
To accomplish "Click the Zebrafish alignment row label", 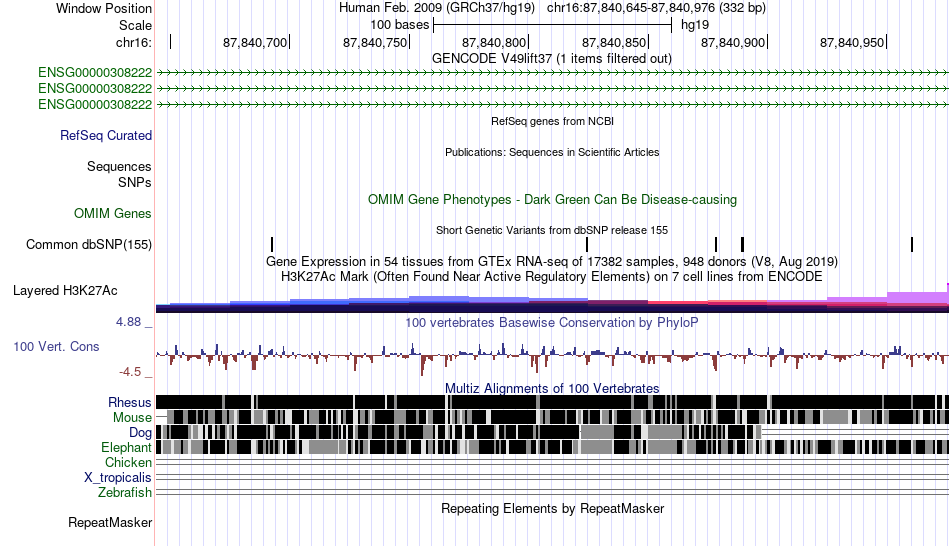I will coord(125,492).
